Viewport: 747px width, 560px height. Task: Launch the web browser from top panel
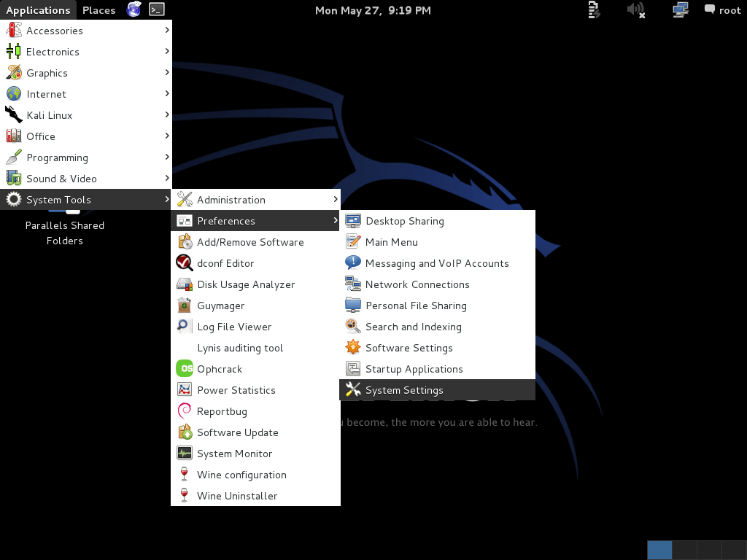[x=134, y=9]
